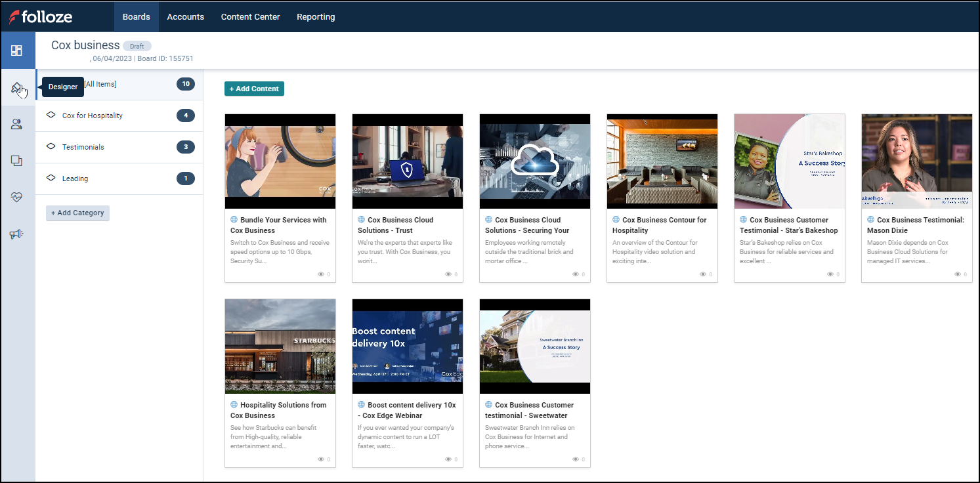Open the Boards panel icon in sidebar
Viewport: 980px width, 483px height.
click(x=18, y=50)
